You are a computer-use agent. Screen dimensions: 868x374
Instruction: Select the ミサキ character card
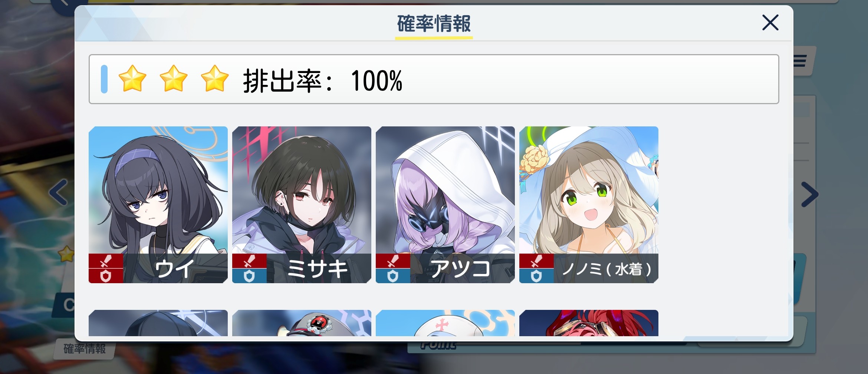click(302, 205)
